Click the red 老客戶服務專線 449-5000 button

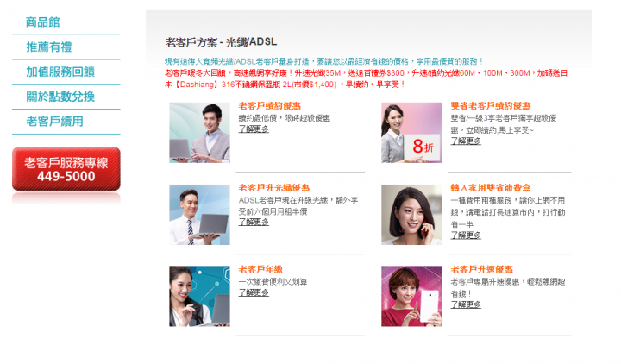pyautogui.click(x=66, y=169)
